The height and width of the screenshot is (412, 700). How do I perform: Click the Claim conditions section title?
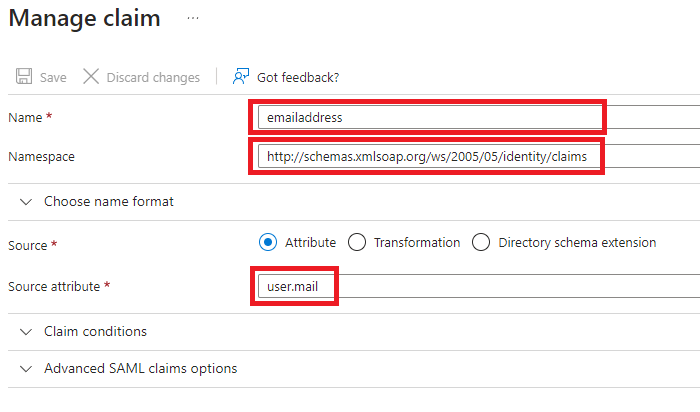click(95, 331)
